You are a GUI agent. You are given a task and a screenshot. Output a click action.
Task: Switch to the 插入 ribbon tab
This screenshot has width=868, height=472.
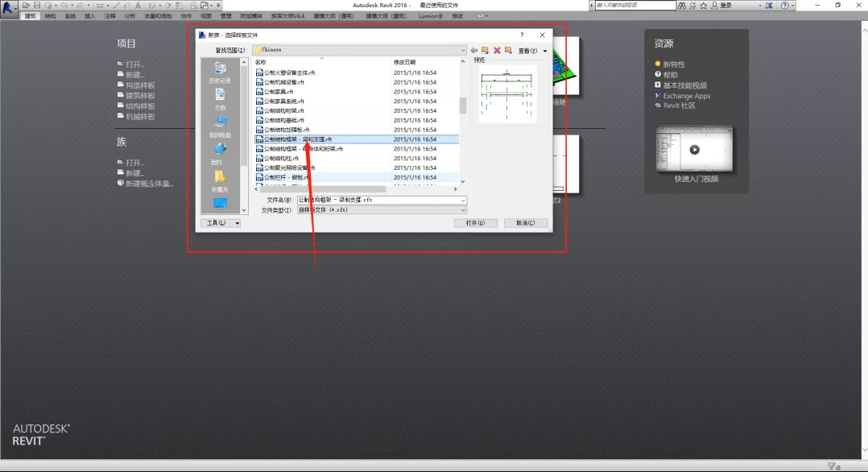click(x=90, y=16)
